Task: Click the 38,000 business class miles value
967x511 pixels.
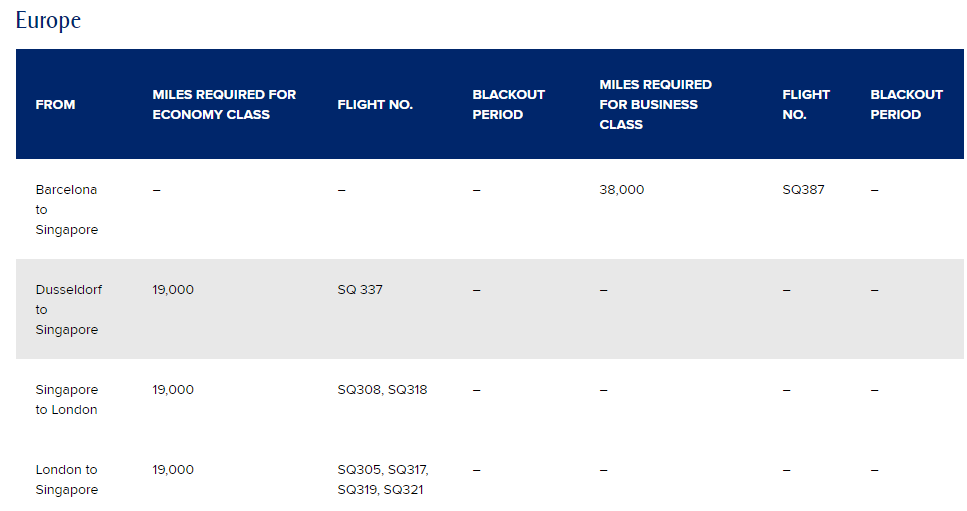Action: coord(622,189)
